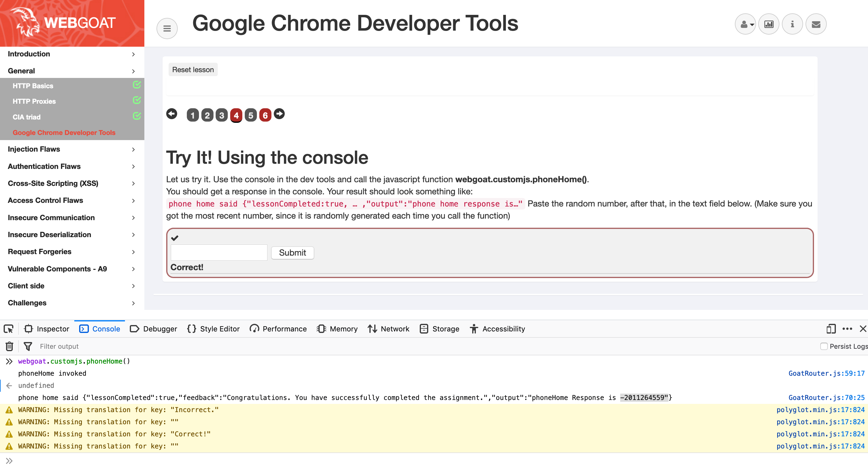Go to next lesson page arrow

coord(279,114)
